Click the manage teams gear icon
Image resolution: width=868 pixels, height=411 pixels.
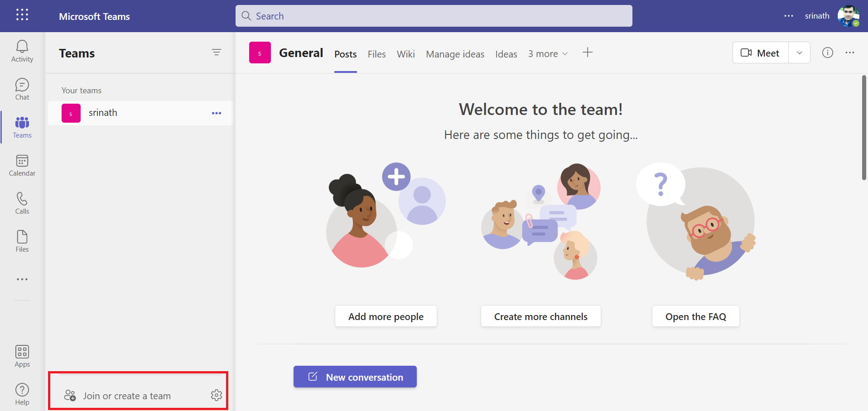(x=217, y=395)
